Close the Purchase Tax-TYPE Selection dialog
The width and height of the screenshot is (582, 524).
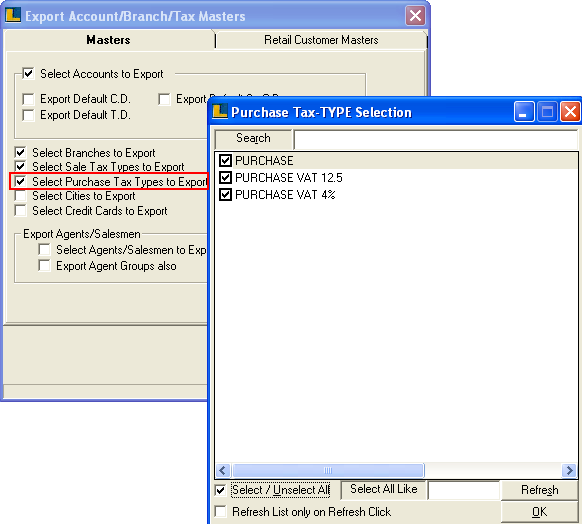[570, 112]
